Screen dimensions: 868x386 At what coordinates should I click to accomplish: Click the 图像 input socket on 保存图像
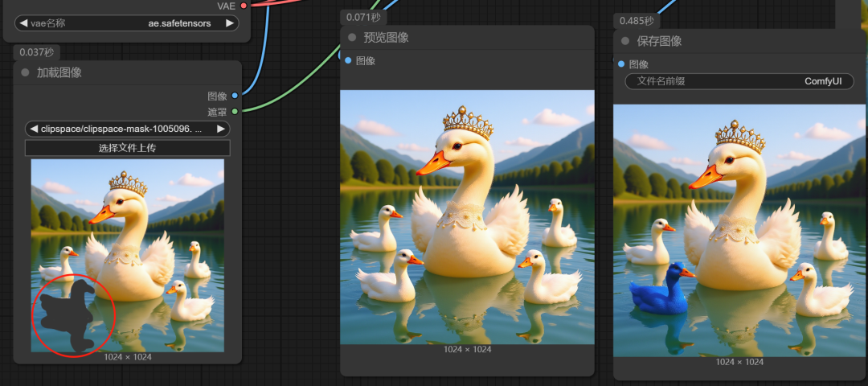[x=621, y=64]
